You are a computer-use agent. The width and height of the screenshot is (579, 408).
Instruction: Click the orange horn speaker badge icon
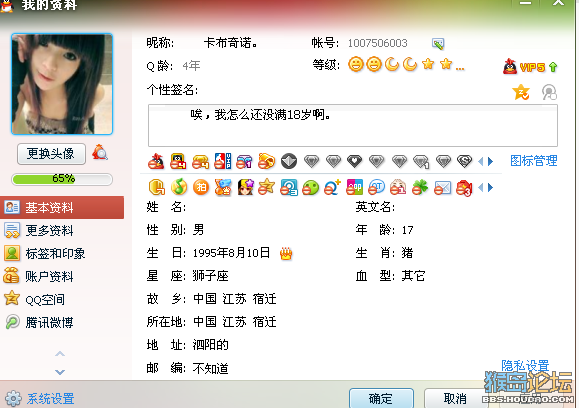click(266, 161)
